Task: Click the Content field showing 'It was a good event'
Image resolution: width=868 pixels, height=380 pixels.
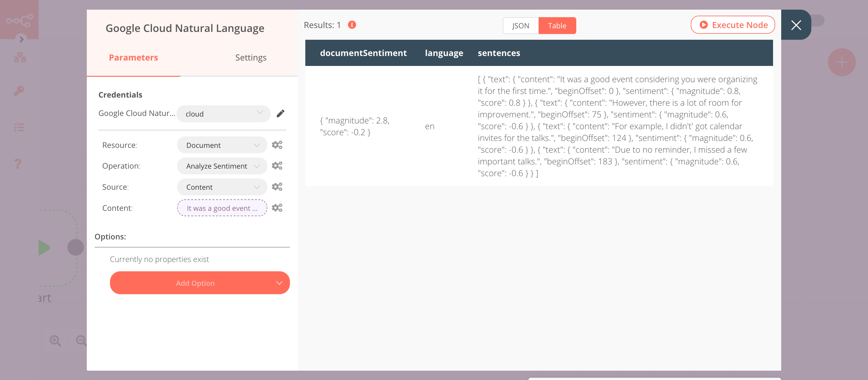Action: [222, 208]
